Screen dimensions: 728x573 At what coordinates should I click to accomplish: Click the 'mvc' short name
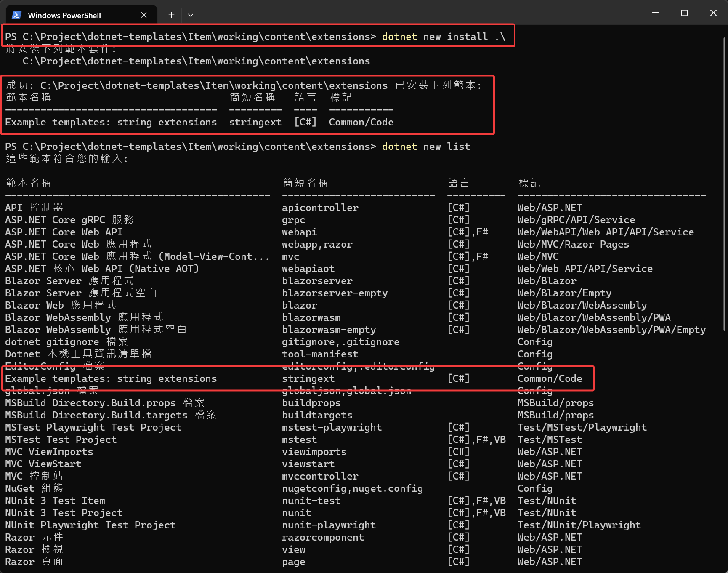pyautogui.click(x=291, y=256)
